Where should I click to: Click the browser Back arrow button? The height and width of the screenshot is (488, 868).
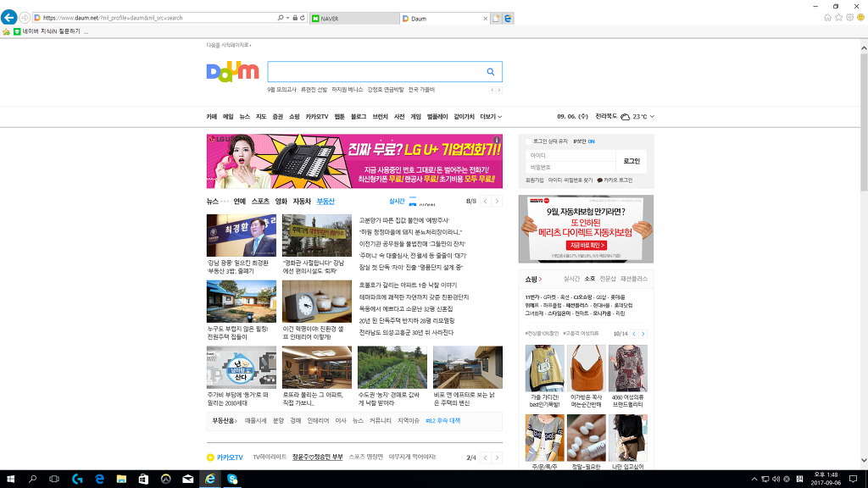tap(8, 17)
